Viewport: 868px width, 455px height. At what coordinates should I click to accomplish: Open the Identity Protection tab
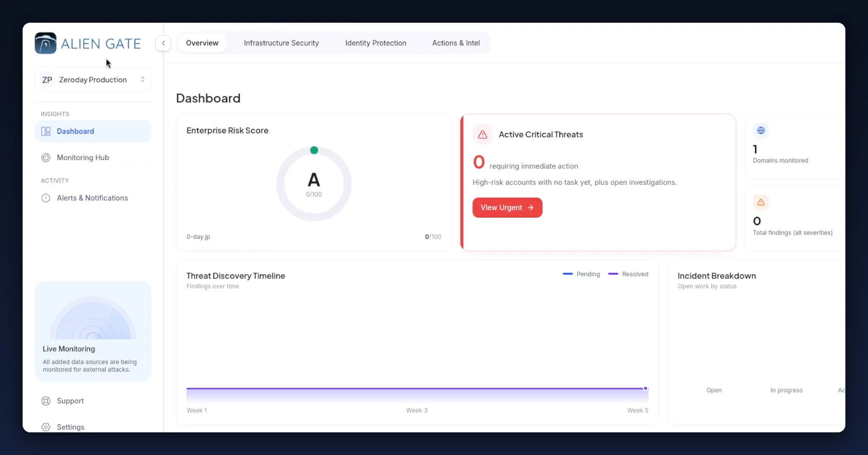point(376,43)
